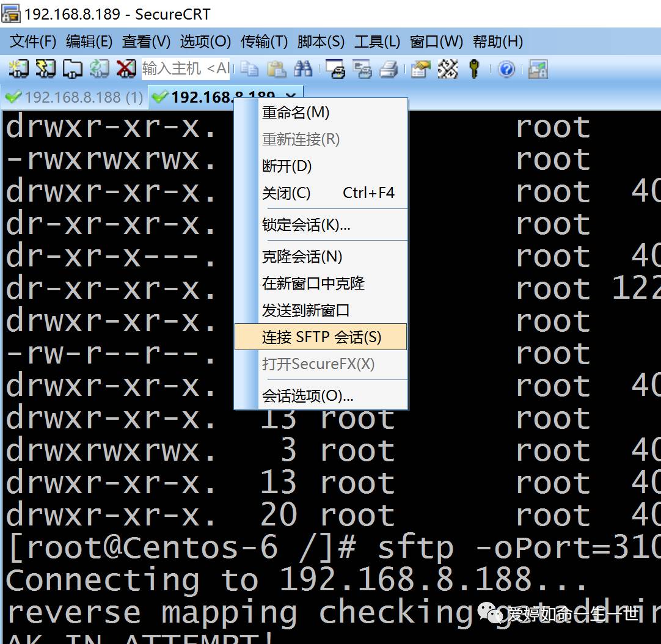Image resolution: width=661 pixels, height=644 pixels.
Task: Click the 'Connecting to 192.168.8.188...' line
Action: [296, 580]
